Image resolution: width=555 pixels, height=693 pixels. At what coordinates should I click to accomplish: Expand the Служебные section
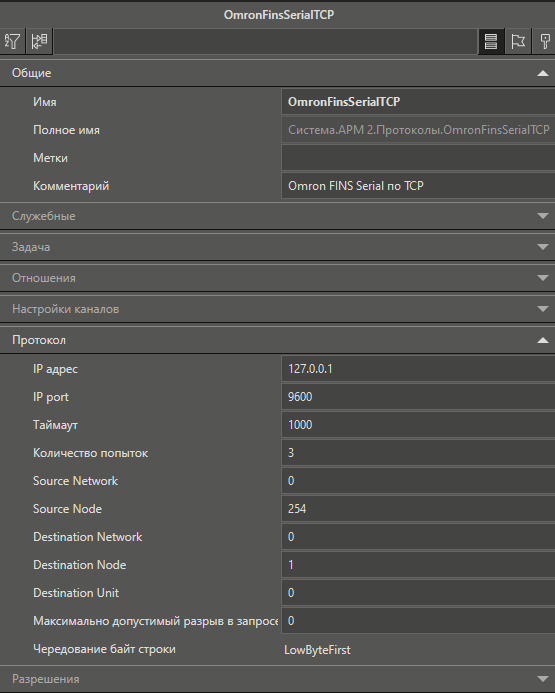pos(278,216)
